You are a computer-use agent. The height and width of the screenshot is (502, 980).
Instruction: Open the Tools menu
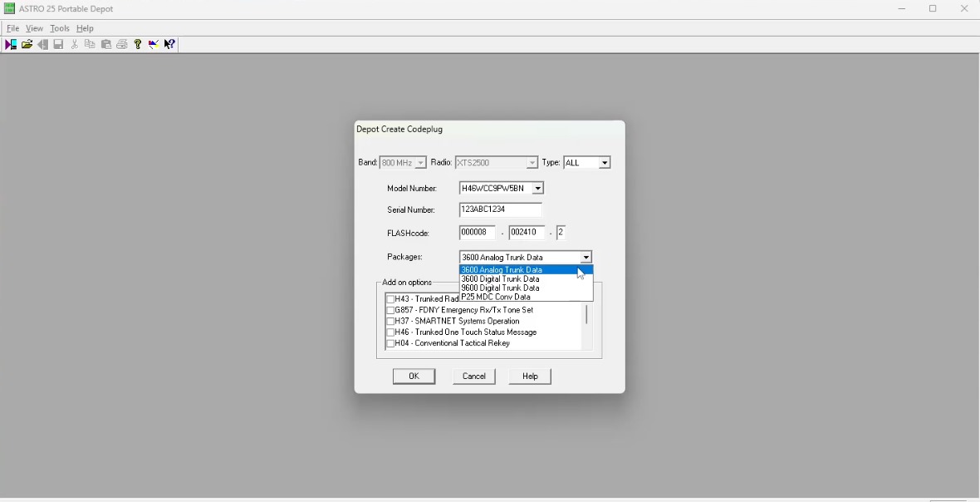pos(59,28)
